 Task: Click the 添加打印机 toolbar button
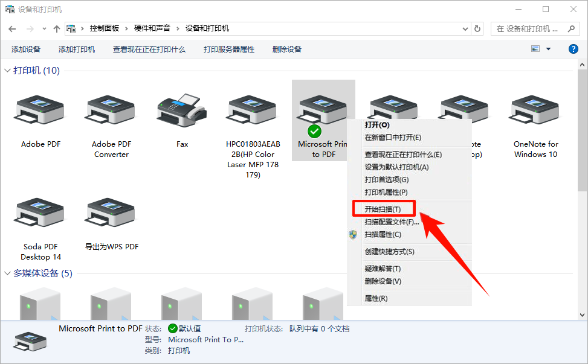[x=77, y=49]
